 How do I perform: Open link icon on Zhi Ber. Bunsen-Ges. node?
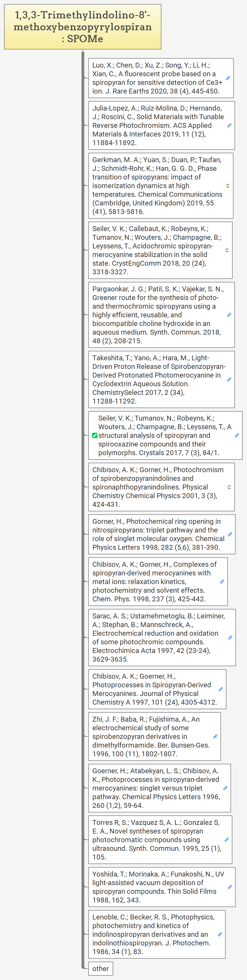215,736
